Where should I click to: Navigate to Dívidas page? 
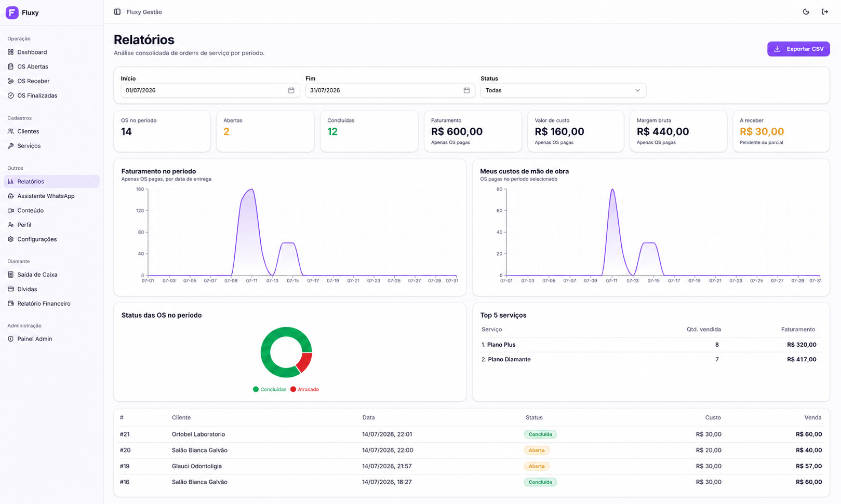52,289
